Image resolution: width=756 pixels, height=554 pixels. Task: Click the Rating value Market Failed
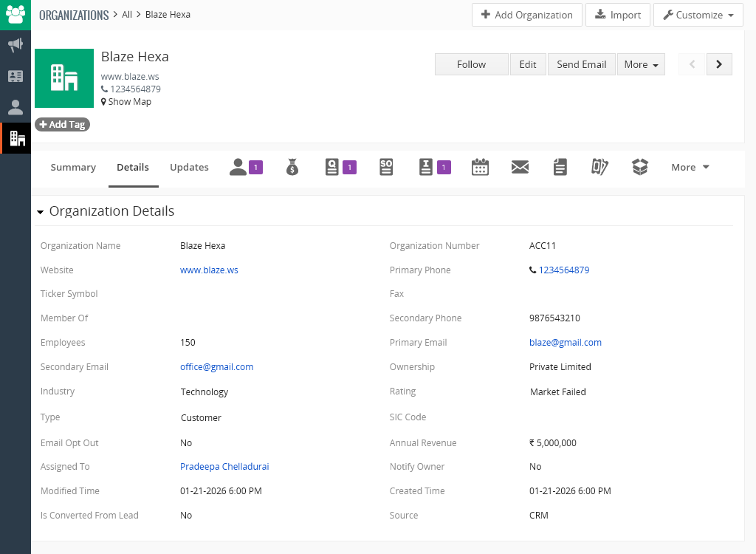click(558, 391)
